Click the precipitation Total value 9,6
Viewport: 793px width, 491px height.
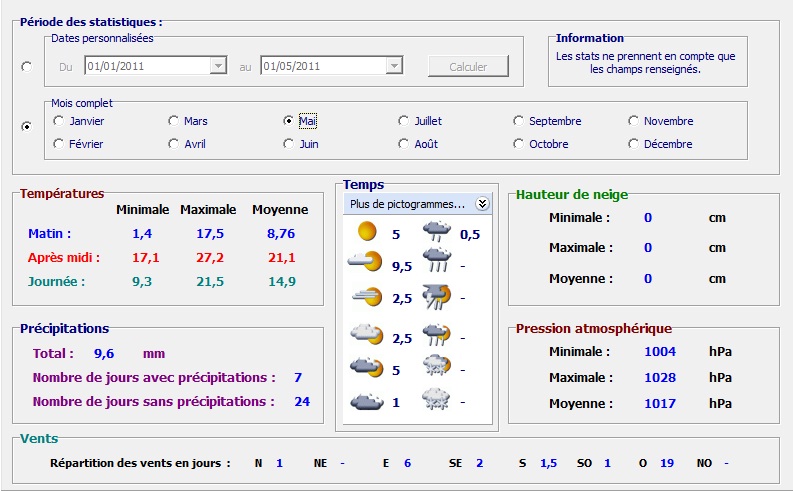click(x=105, y=353)
